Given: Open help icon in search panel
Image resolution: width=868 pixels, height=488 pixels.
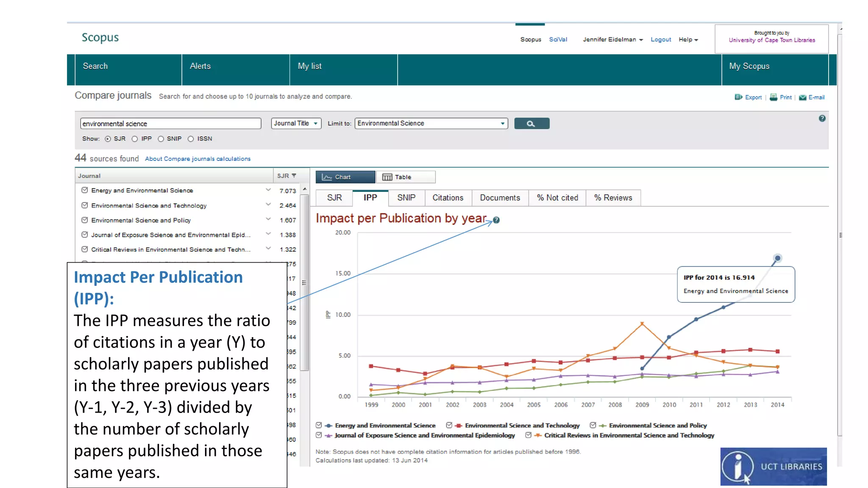Looking at the screenshot, I should [822, 119].
